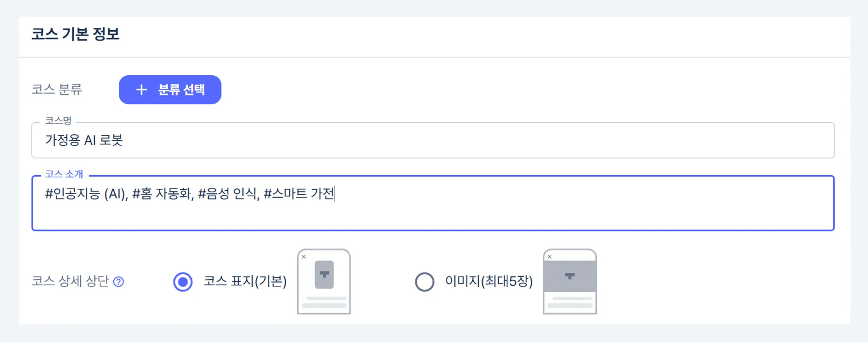Click the 이미지(최대5장) option label
This screenshot has width=868, height=342.
[489, 281]
